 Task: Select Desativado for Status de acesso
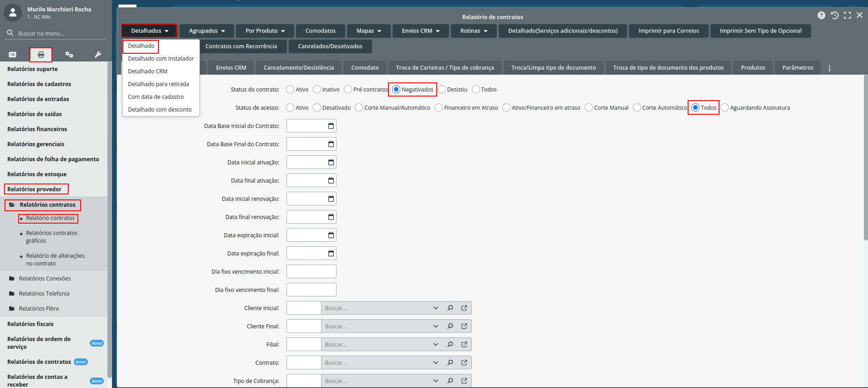pos(317,107)
